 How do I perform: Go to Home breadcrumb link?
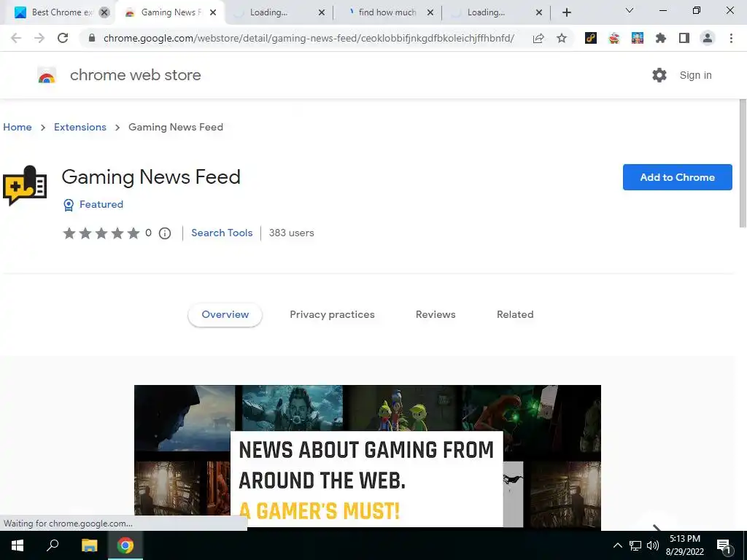pyautogui.click(x=18, y=127)
